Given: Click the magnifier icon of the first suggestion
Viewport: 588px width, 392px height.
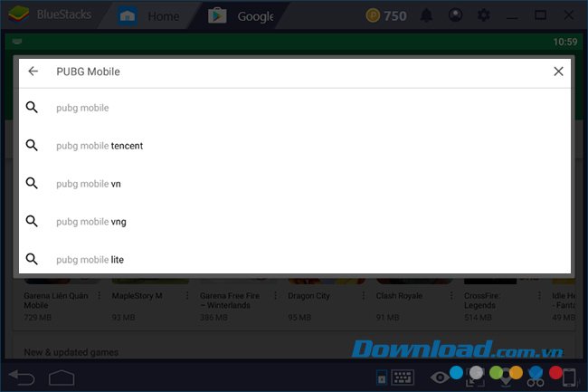Looking at the screenshot, I should [32, 108].
